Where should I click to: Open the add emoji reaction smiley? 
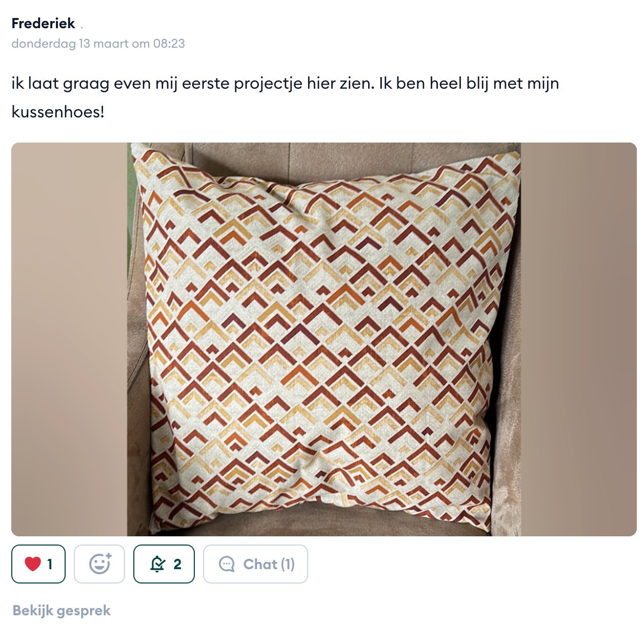coord(99,564)
